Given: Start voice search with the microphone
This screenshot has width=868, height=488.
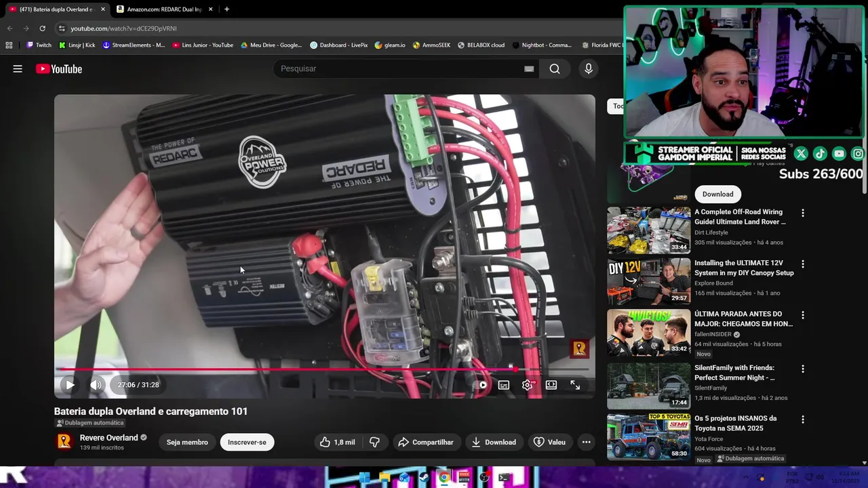Looking at the screenshot, I should tap(588, 68).
